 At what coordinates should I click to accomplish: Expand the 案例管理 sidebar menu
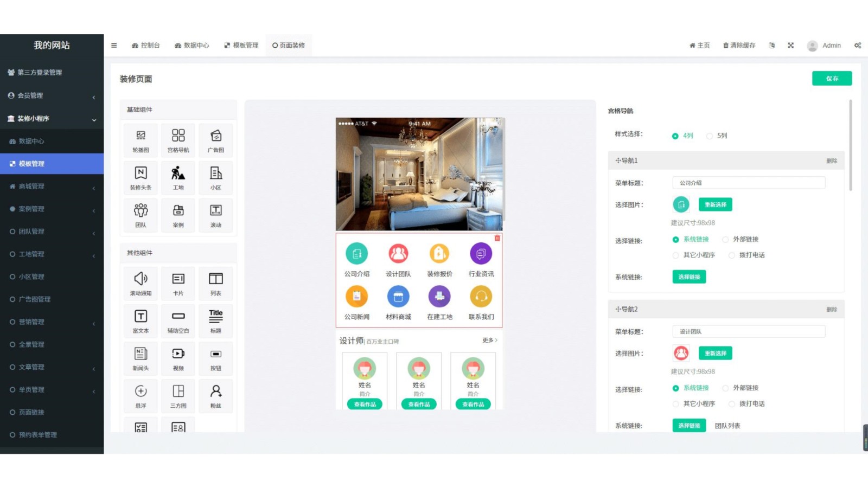pyautogui.click(x=52, y=209)
